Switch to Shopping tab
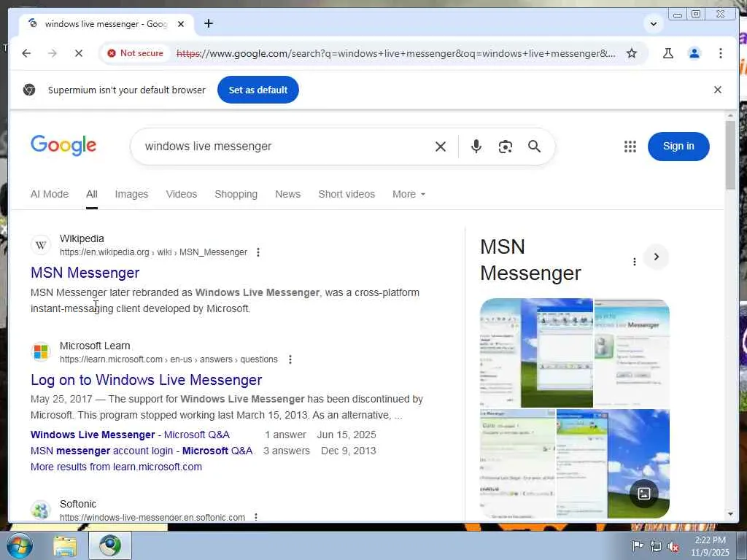This screenshot has height=560, width=747. (236, 194)
